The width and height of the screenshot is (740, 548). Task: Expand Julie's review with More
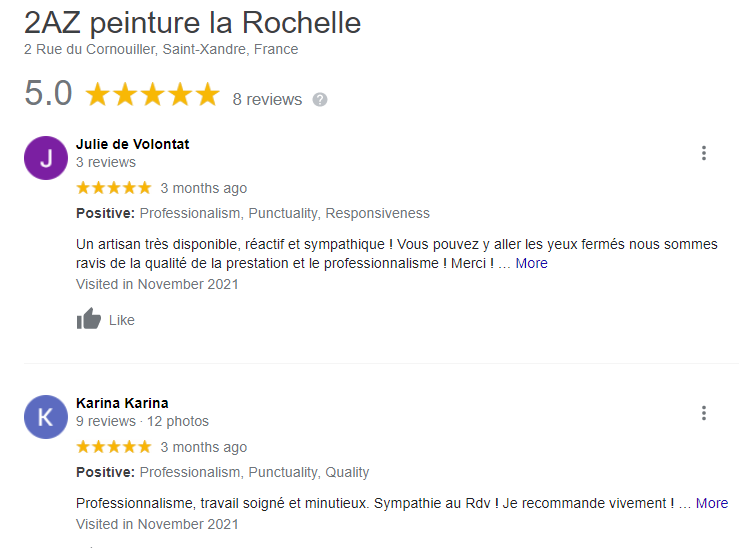point(531,263)
